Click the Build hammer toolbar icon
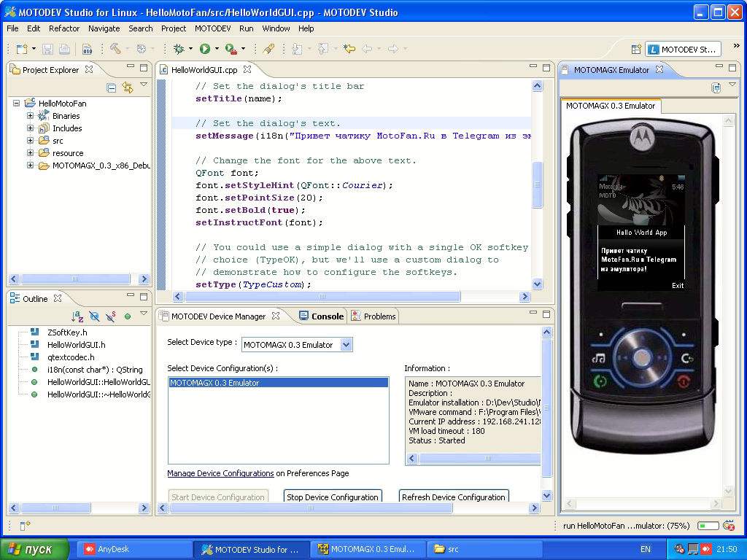Screen dimensions: 747x560 click(x=115, y=49)
